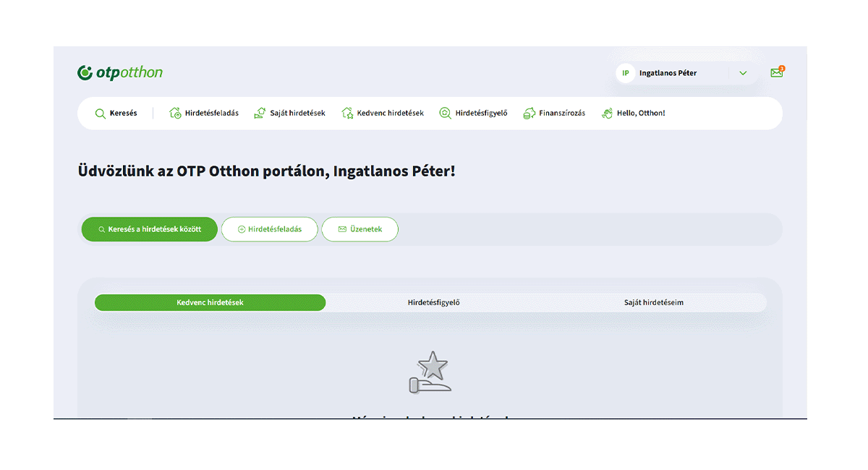Open the Hello, Otthon! link
868x470 pixels.
(x=641, y=114)
